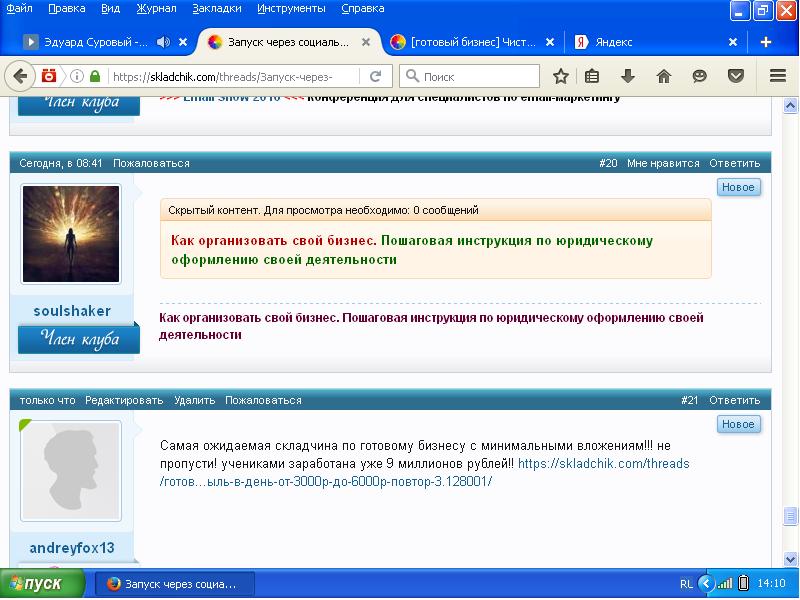Mute audio on the Эдуард Суровый tab
The image size is (800, 600).
[x=163, y=42]
